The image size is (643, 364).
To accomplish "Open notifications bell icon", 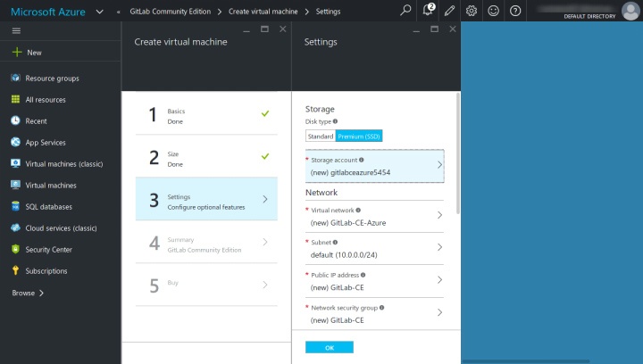I will coord(428,10).
